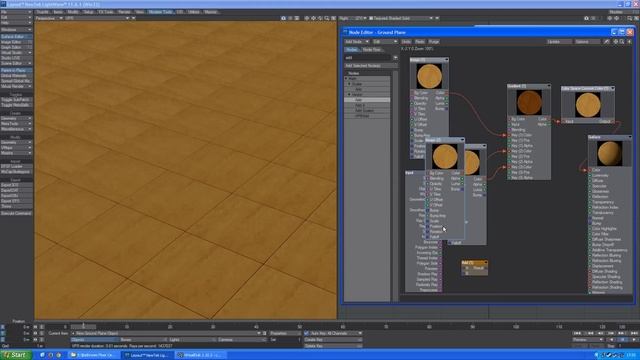
Task: Click Node Editor zoom magnifier icon
Action: point(622,42)
